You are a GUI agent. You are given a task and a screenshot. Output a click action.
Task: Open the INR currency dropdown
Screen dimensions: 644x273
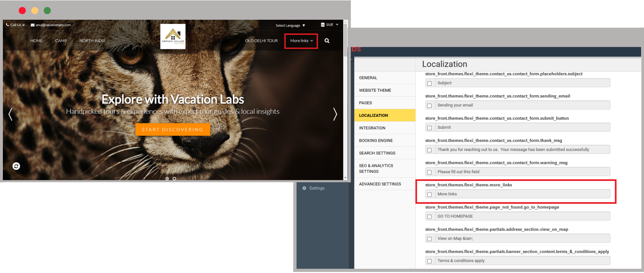click(330, 25)
